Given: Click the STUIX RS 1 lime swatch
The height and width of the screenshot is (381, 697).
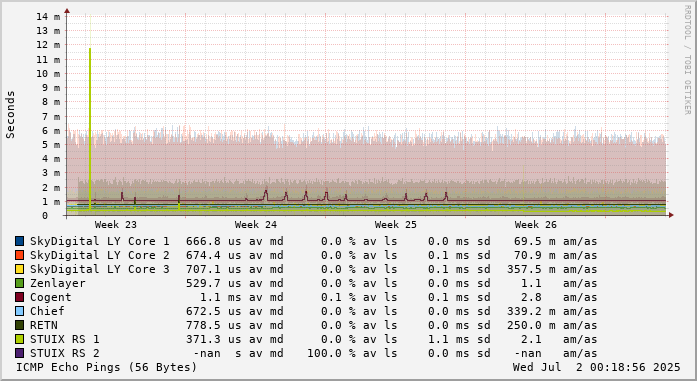Looking at the screenshot, I should click(20, 339).
